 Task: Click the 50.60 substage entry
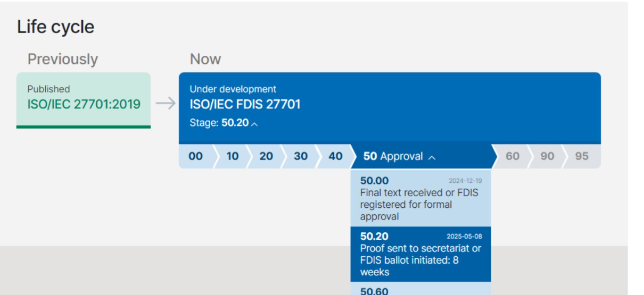(x=375, y=291)
